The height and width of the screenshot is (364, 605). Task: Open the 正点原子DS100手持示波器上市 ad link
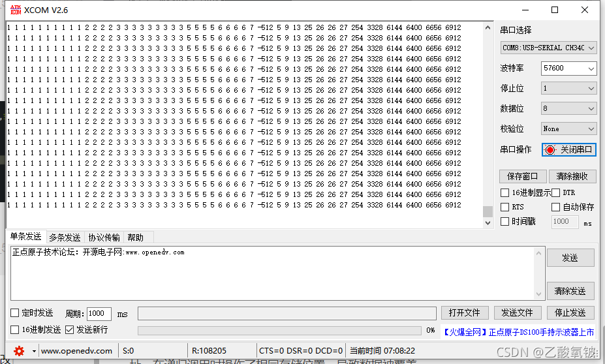tap(518, 332)
